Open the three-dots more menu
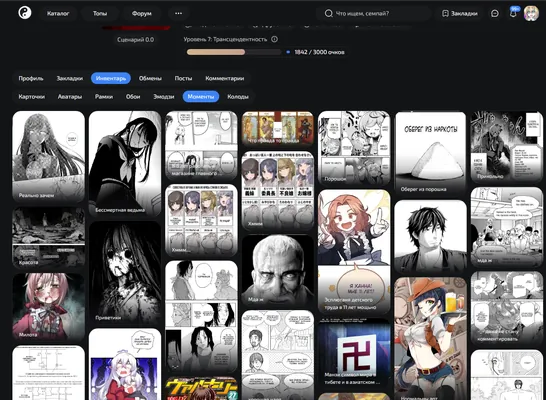The width and height of the screenshot is (546, 400). [178, 13]
